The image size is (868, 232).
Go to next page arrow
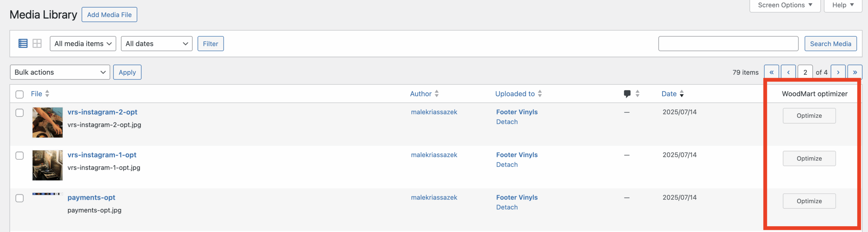[x=838, y=72]
